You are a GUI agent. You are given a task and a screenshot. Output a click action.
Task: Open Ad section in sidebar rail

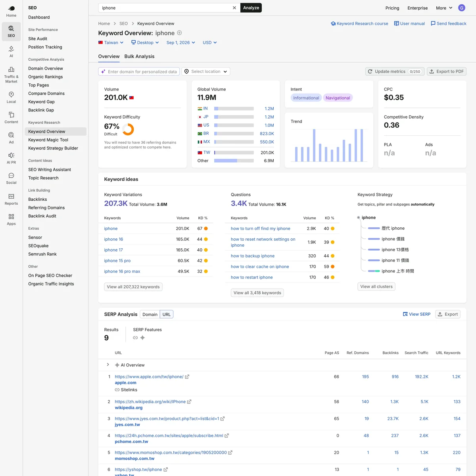(x=11, y=138)
